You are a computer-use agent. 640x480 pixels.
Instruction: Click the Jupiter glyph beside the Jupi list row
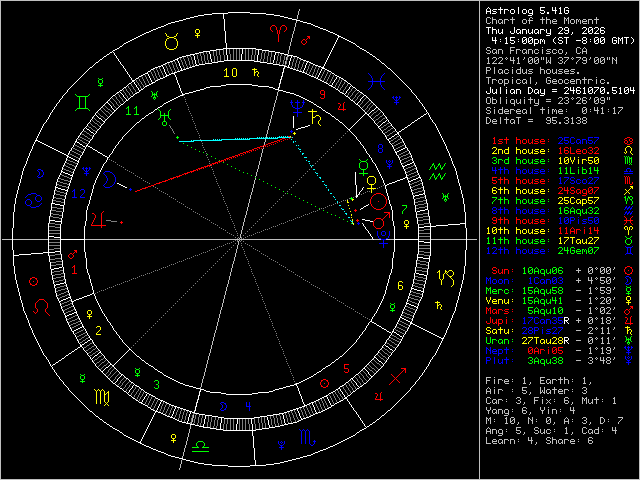pos(629,321)
